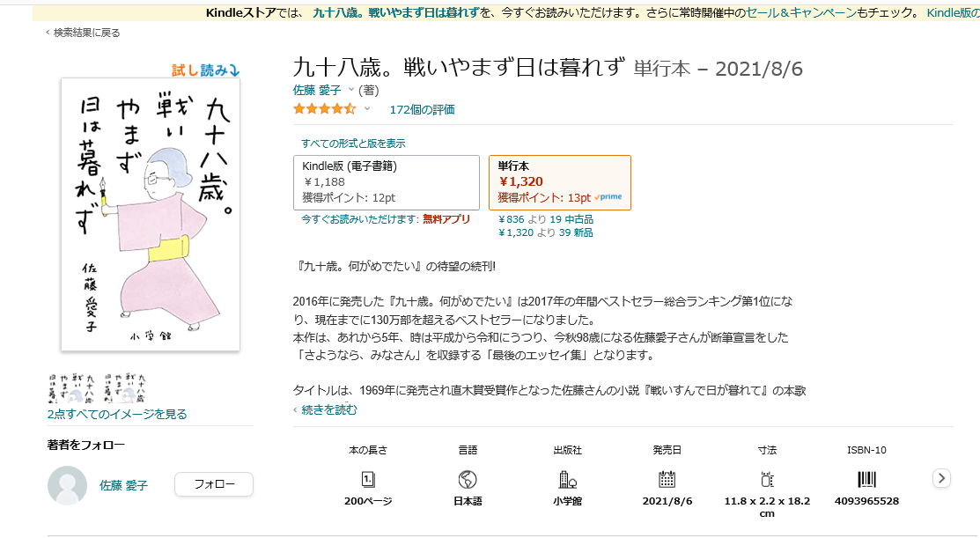The width and height of the screenshot is (980, 538).
Task: Click 2点すべてのイメージを見る link
Action: [117, 414]
